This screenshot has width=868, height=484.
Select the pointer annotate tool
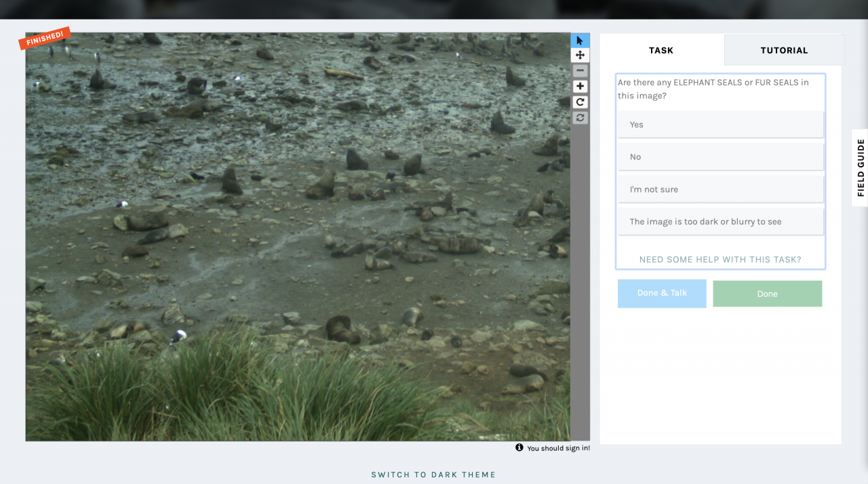(580, 41)
